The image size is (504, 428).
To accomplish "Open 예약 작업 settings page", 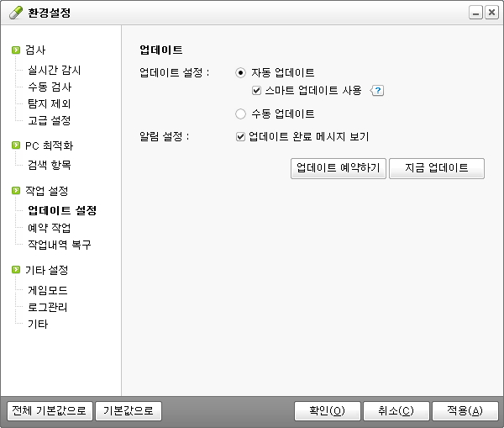I will pos(50,228).
